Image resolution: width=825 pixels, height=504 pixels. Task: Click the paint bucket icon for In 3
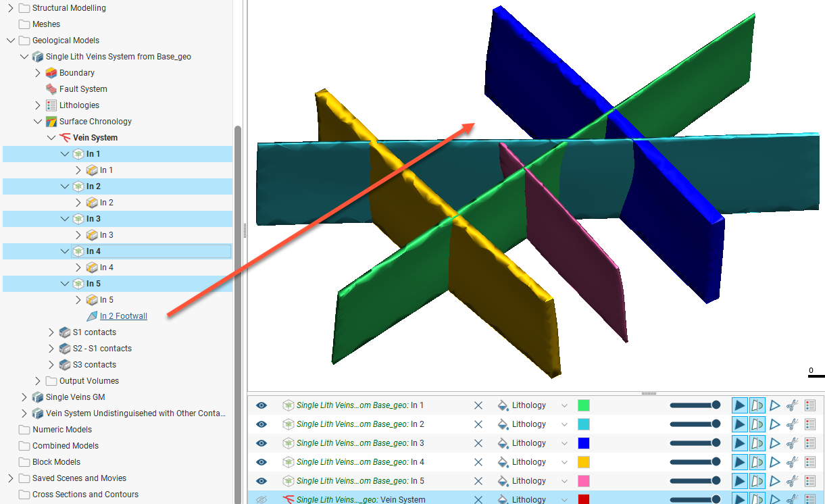(x=503, y=443)
